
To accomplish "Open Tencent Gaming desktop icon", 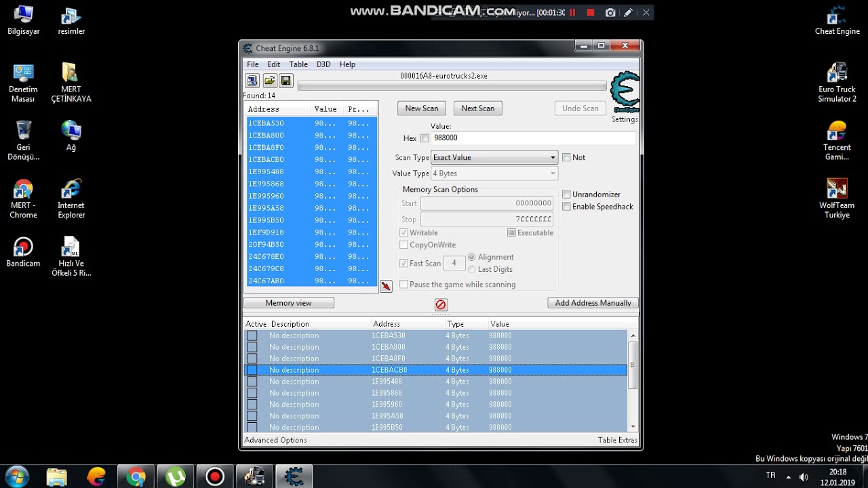I will coord(837,141).
